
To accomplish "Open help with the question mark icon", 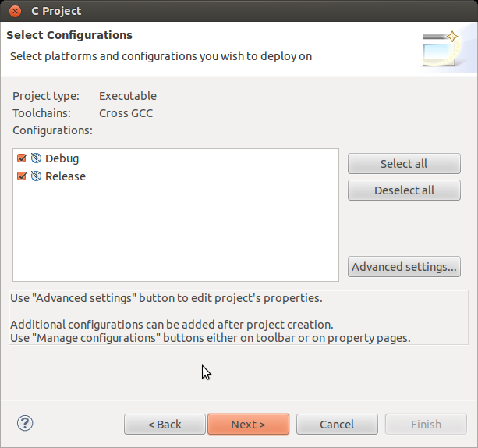I will pyautogui.click(x=25, y=423).
